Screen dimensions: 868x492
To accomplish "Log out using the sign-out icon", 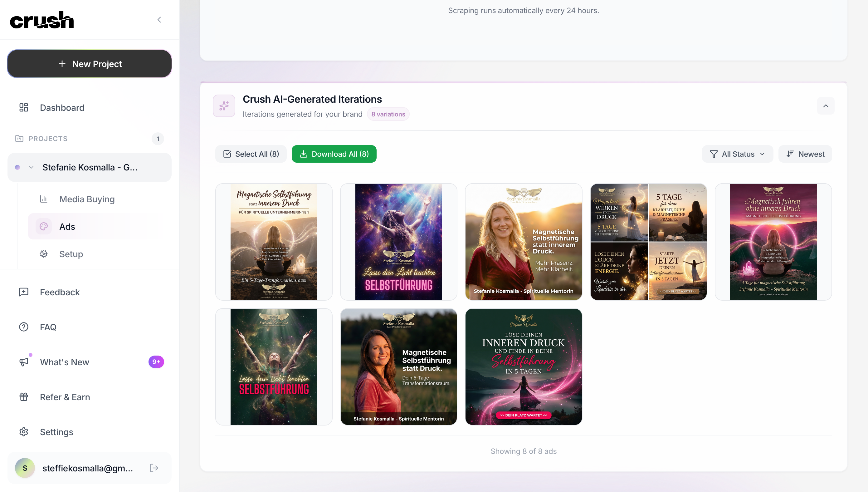I will click(154, 468).
